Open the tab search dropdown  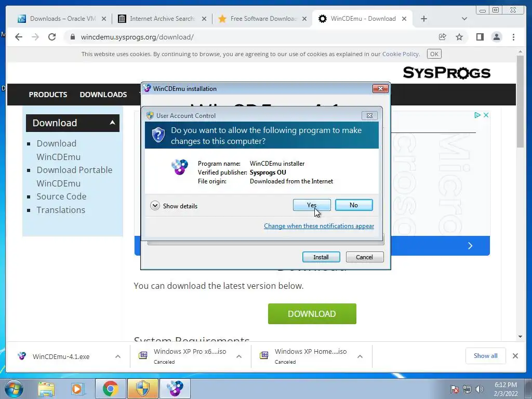[464, 19]
